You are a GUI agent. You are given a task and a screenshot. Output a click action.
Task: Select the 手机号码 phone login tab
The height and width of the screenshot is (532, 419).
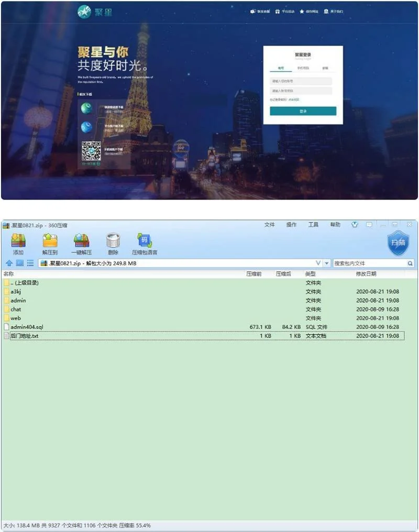[303, 68]
